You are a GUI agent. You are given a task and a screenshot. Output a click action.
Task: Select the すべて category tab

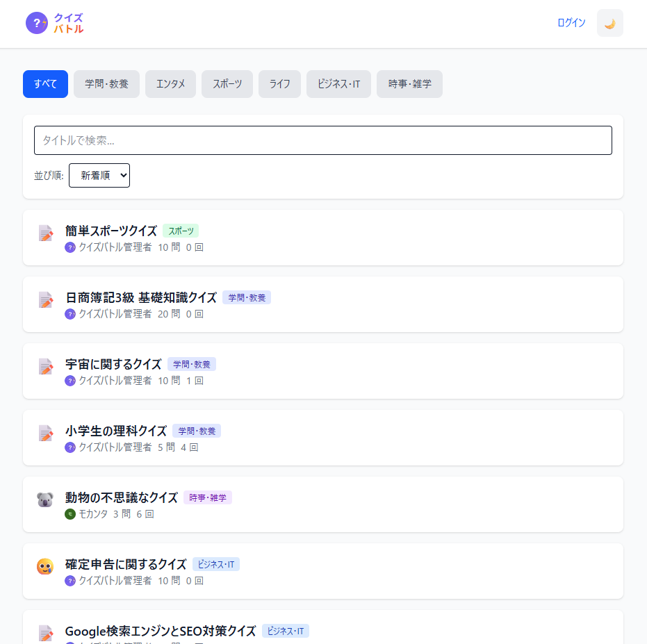point(45,84)
